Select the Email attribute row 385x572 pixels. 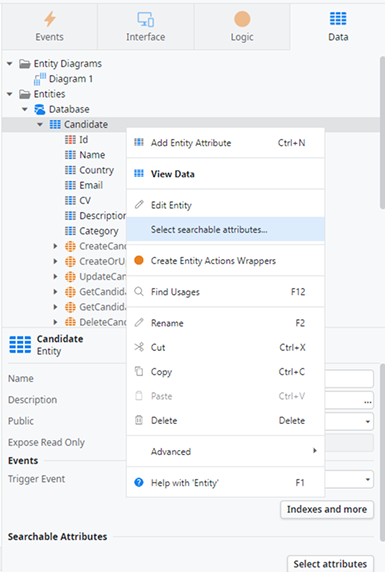click(x=84, y=185)
